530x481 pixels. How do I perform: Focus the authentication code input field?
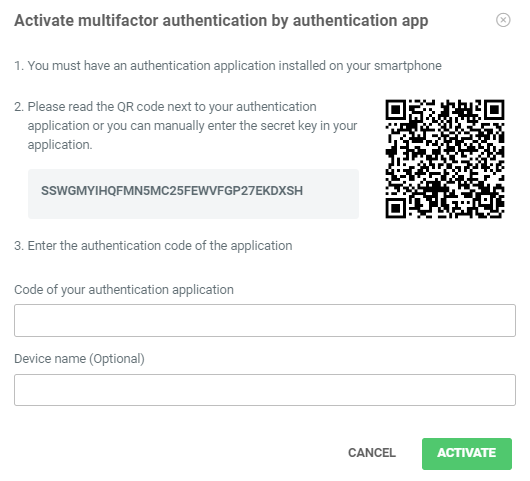click(x=265, y=320)
